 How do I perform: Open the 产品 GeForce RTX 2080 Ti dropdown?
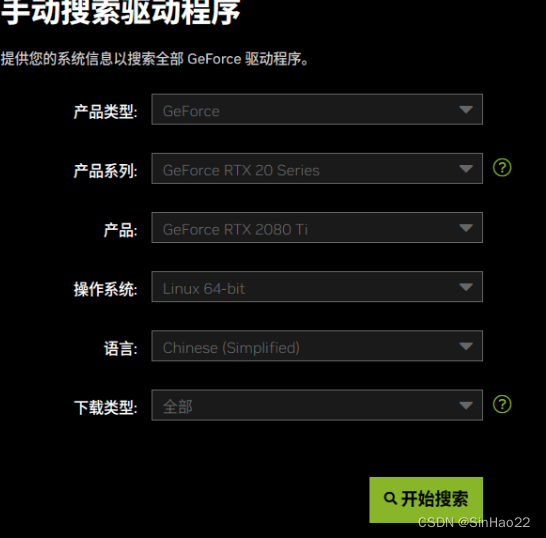click(317, 228)
